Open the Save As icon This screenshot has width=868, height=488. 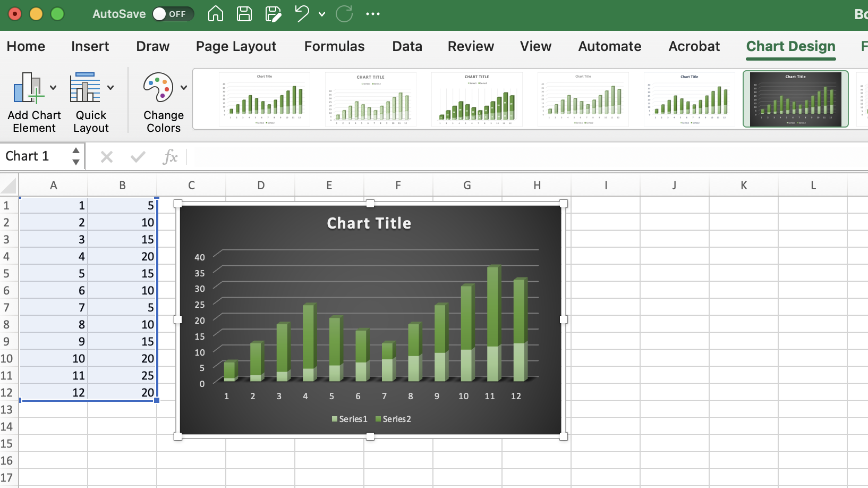pos(274,14)
